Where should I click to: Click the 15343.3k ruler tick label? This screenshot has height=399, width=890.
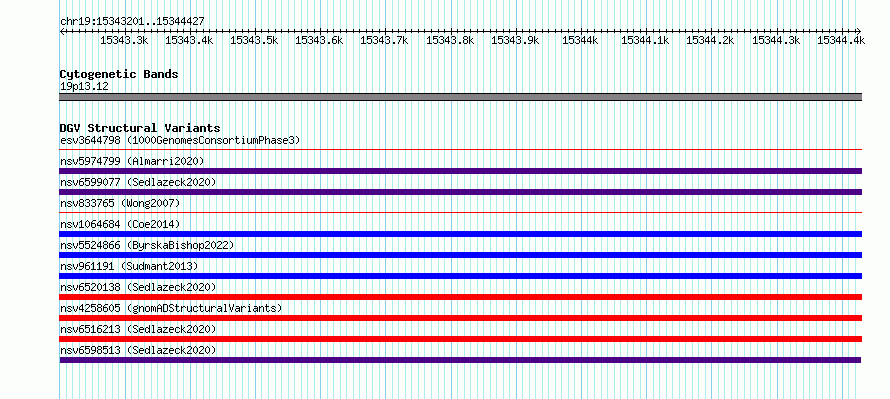[x=124, y=40]
